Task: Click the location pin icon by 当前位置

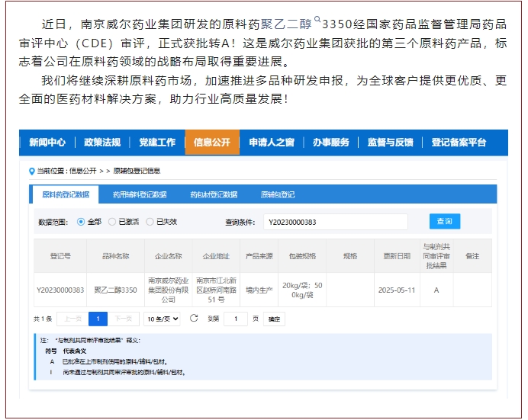Action: (32, 172)
